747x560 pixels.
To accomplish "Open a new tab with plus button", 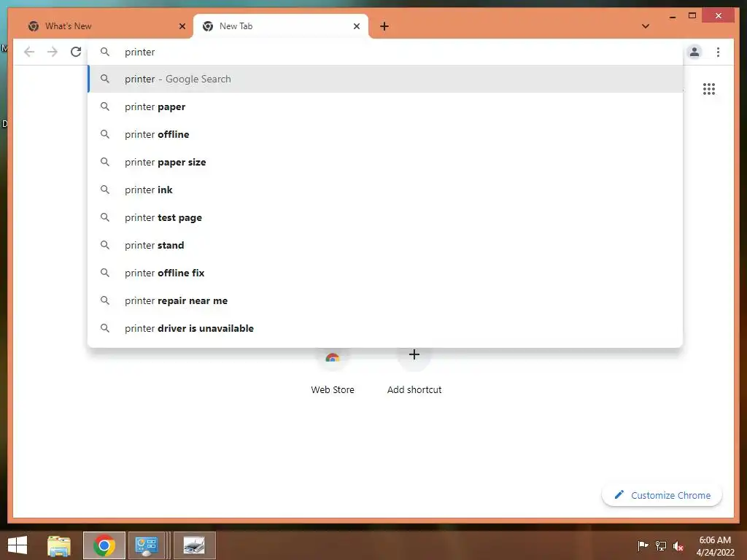I will click(384, 26).
